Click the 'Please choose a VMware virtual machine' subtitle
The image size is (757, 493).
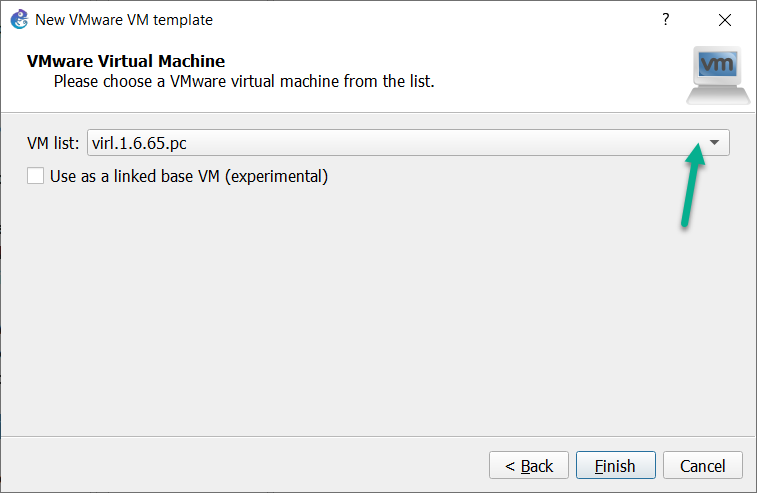tap(244, 82)
